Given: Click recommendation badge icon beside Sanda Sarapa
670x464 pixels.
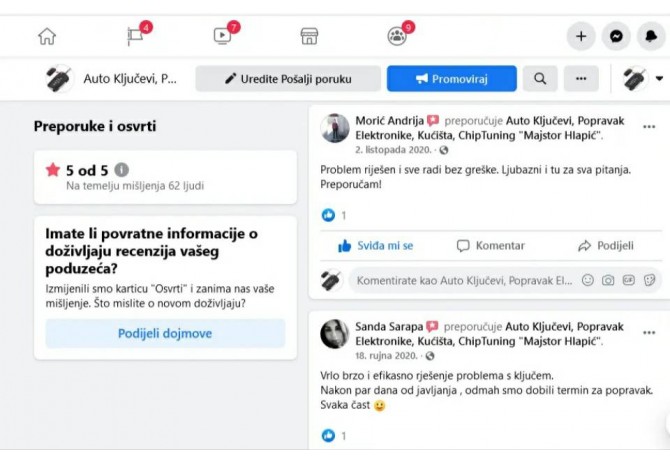Looking at the screenshot, I should coord(432,326).
